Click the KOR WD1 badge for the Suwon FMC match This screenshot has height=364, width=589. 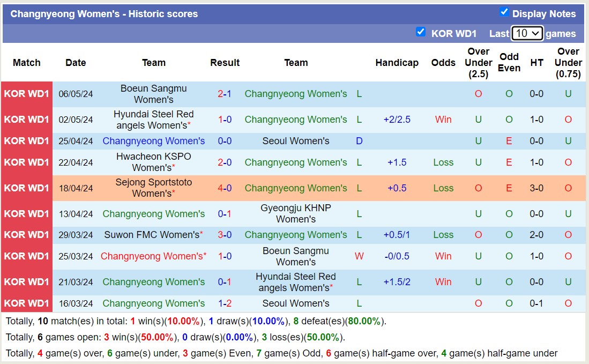pyautogui.click(x=26, y=235)
